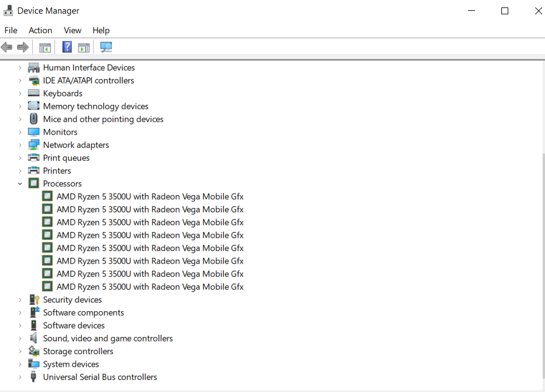The image size is (545, 392).
Task: Select the Processors label
Action: [x=62, y=183]
